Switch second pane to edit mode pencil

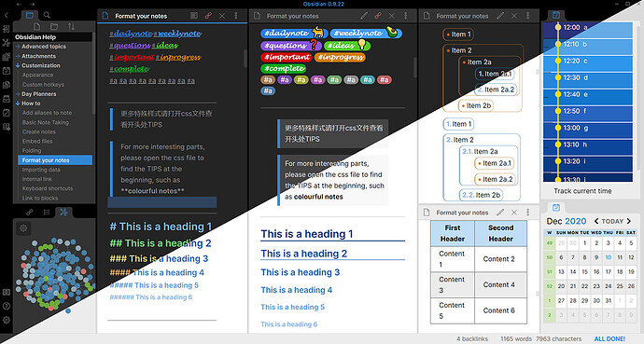point(364,16)
